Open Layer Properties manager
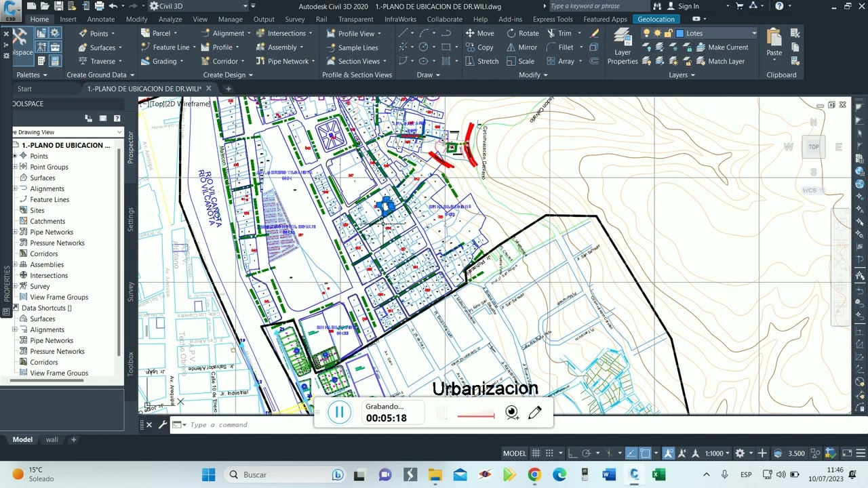 622,47
